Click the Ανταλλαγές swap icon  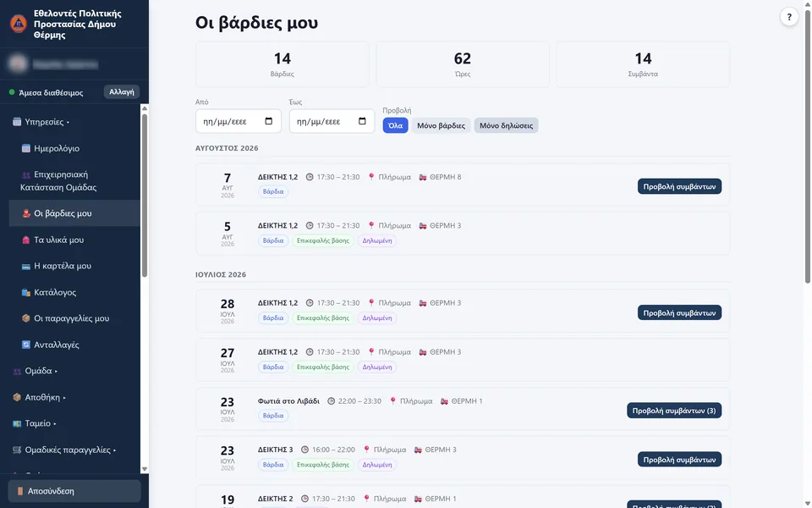26,345
